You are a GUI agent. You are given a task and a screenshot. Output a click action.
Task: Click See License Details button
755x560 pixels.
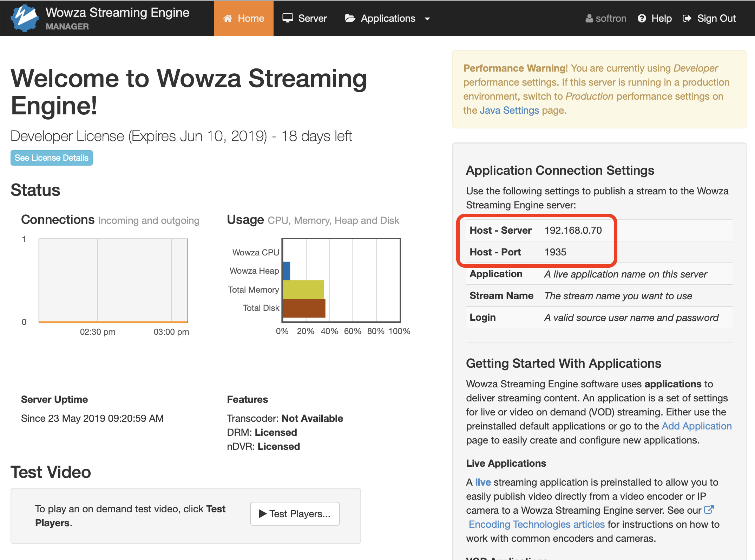pyautogui.click(x=52, y=158)
